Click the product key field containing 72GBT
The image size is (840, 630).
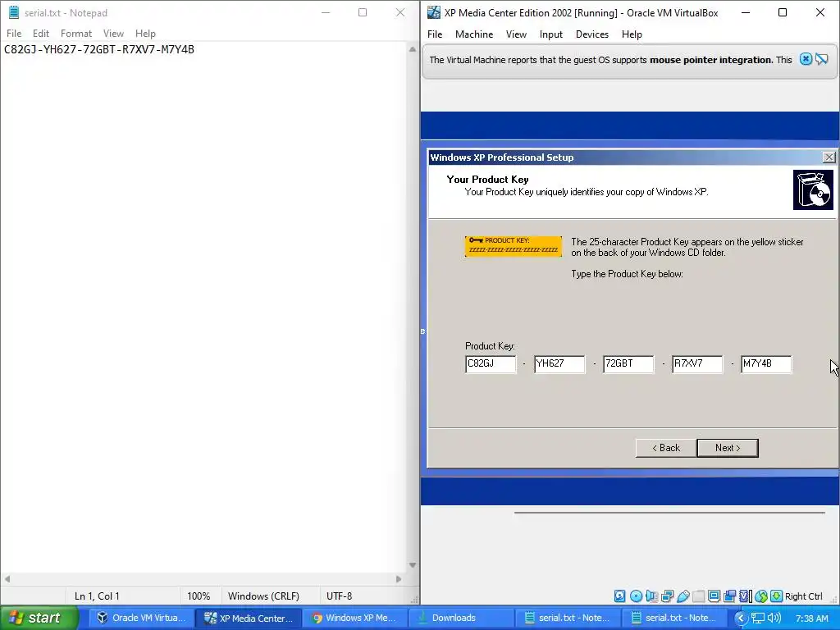[x=628, y=363]
